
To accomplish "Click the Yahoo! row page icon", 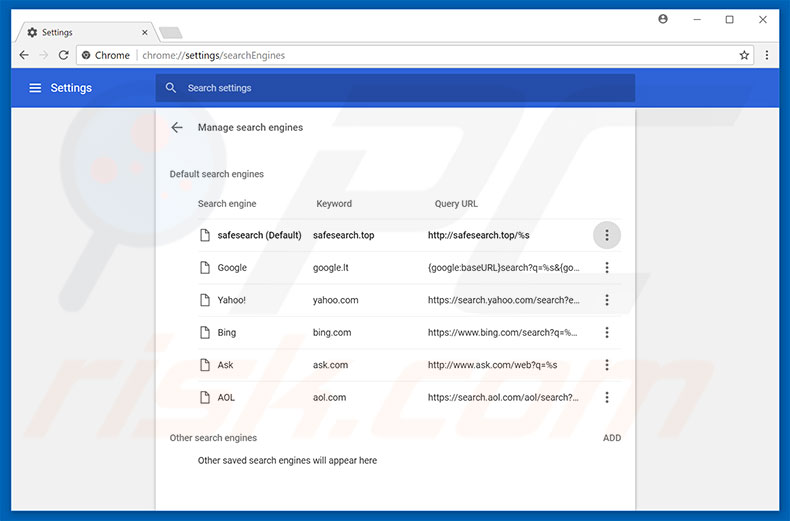I will [x=205, y=300].
